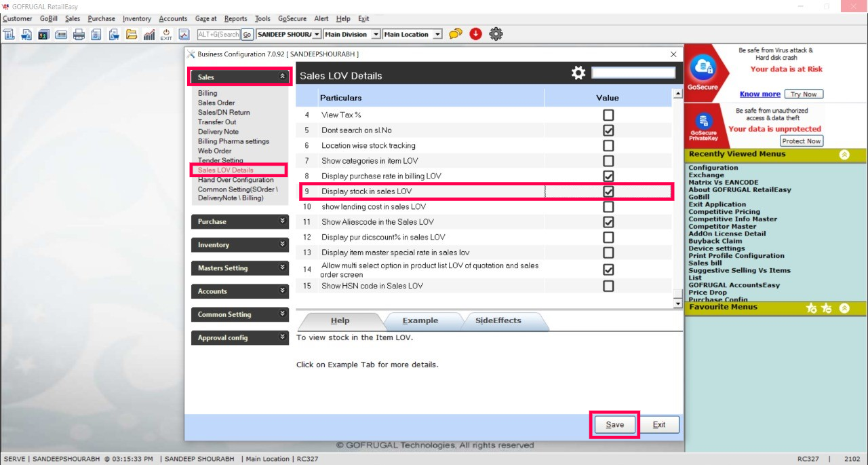Click the EXIT power icon in the toolbar

[166, 35]
